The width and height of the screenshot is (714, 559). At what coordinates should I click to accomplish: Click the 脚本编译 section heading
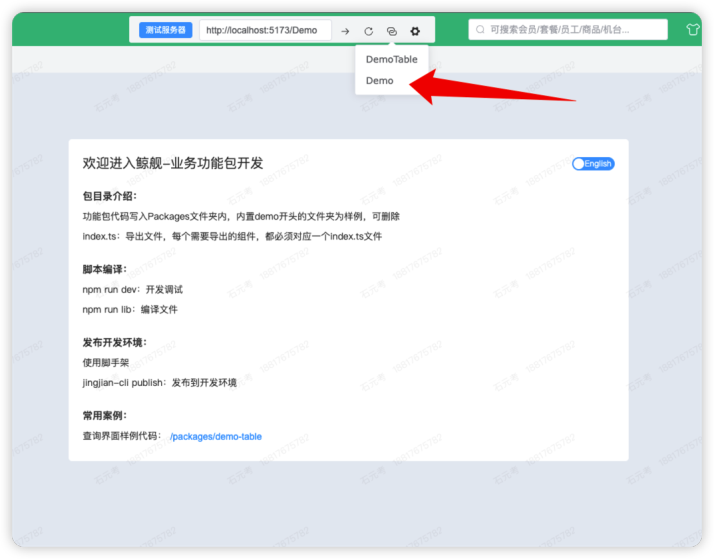click(105, 269)
